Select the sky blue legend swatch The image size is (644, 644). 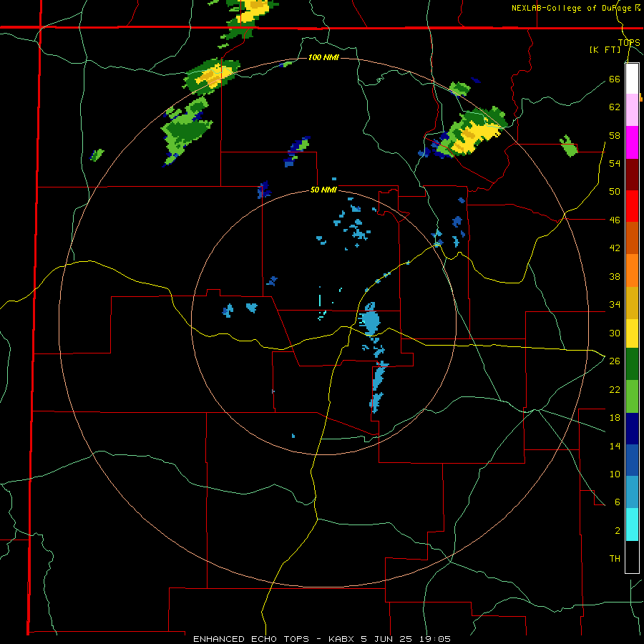pyautogui.click(x=632, y=492)
